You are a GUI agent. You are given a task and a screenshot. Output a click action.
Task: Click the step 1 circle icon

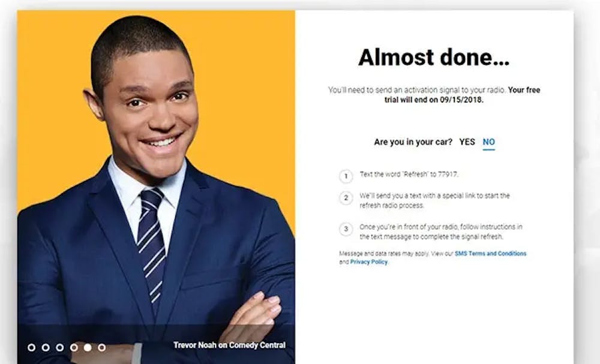pos(346,176)
